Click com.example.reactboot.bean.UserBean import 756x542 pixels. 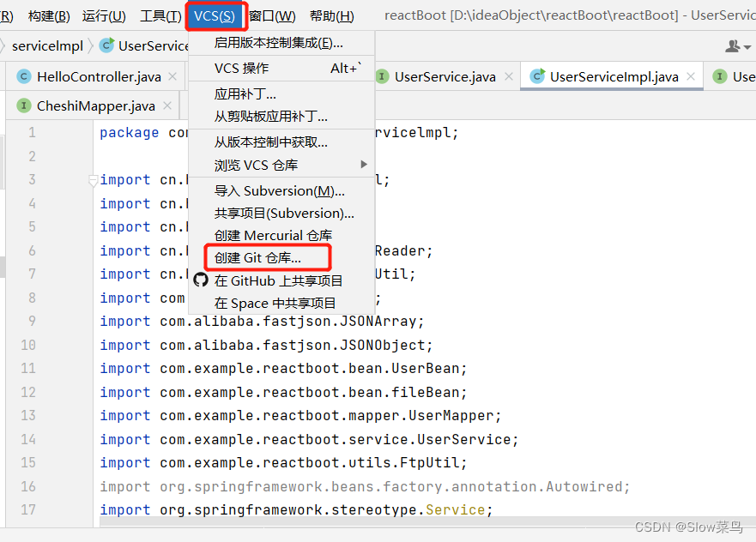314,369
